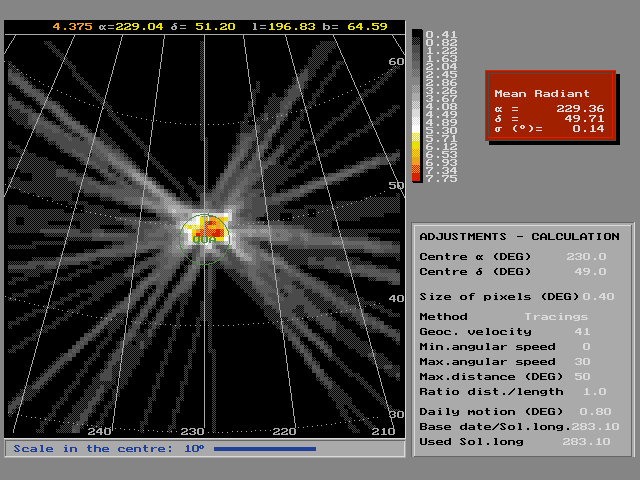This screenshot has height=480, width=640.
Task: Edit Ratio dist./length value 1.0
Action: coord(595,392)
